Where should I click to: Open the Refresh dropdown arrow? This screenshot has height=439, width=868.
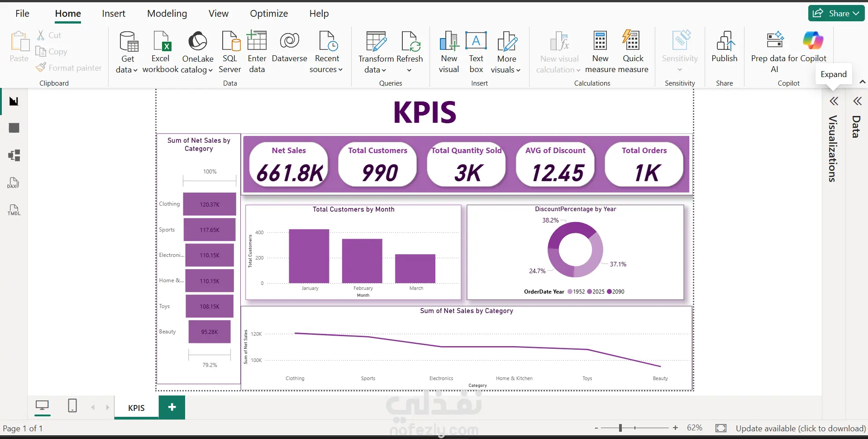click(x=409, y=70)
